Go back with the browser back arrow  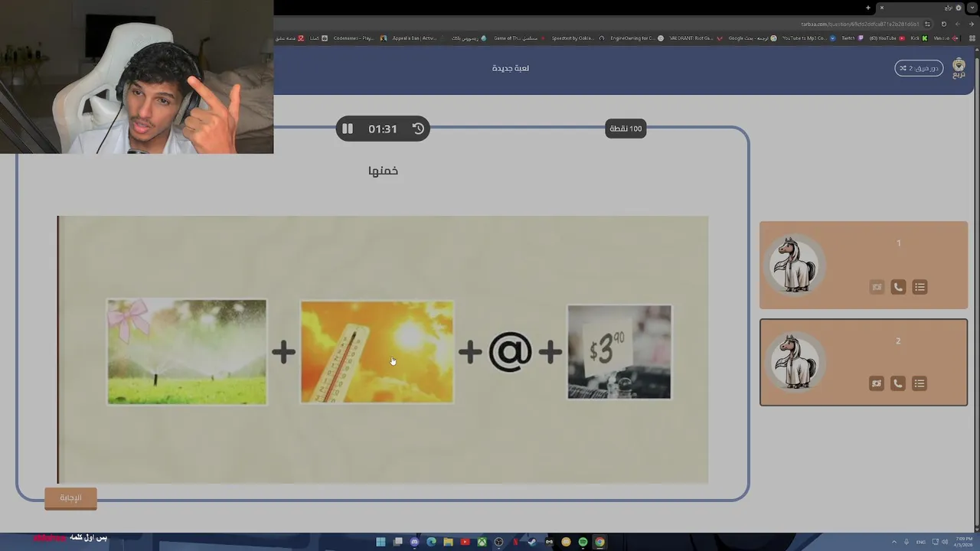pyautogui.click(x=972, y=24)
